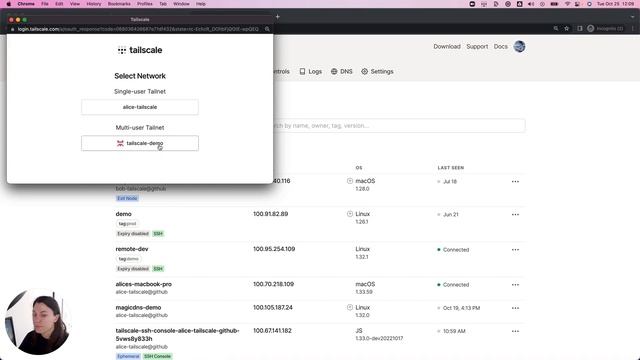Select the alice-tailscale single-user tailnet
640x360 pixels.
point(140,107)
